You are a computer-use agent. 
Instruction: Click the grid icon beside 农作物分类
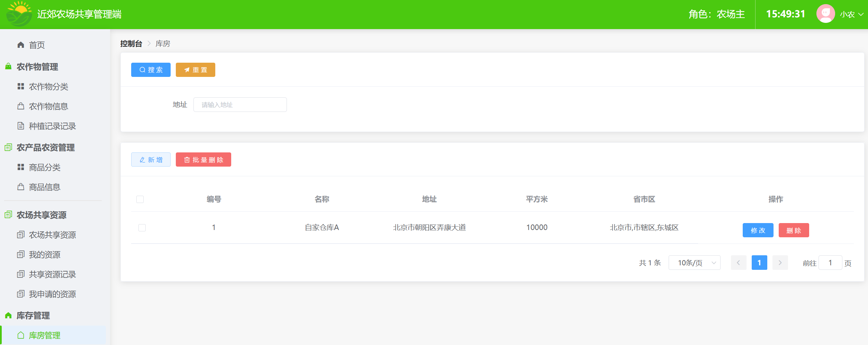pos(21,86)
